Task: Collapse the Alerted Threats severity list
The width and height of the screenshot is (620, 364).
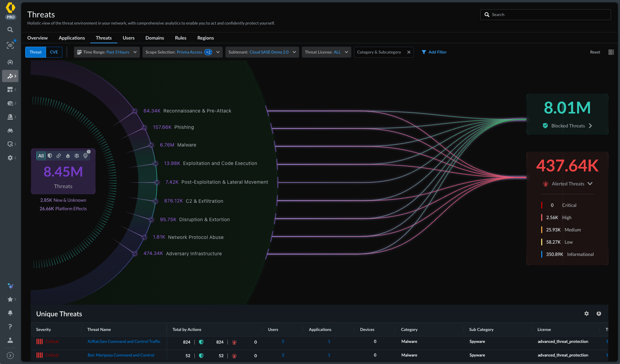Action: tap(590, 184)
